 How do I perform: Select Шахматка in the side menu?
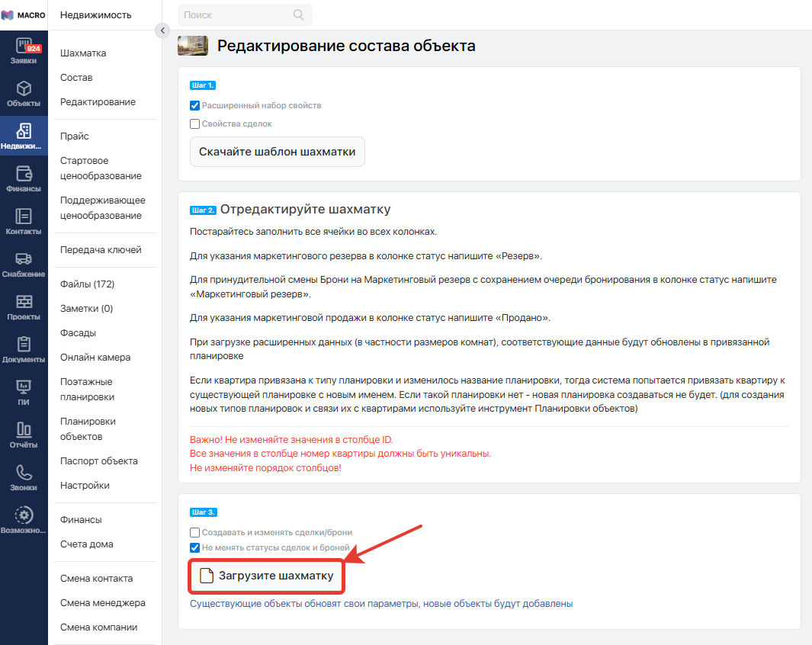coord(83,53)
